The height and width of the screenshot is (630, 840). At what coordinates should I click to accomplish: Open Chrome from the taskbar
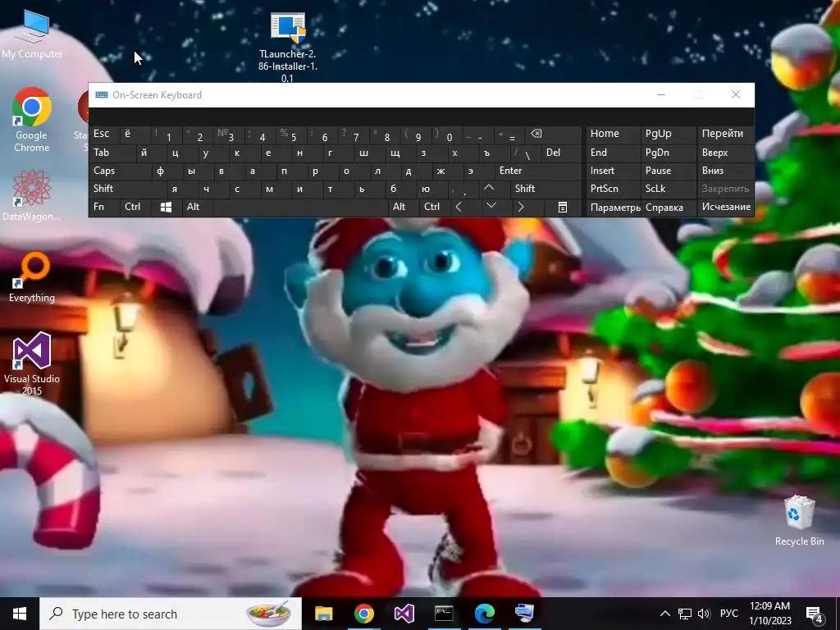363,614
